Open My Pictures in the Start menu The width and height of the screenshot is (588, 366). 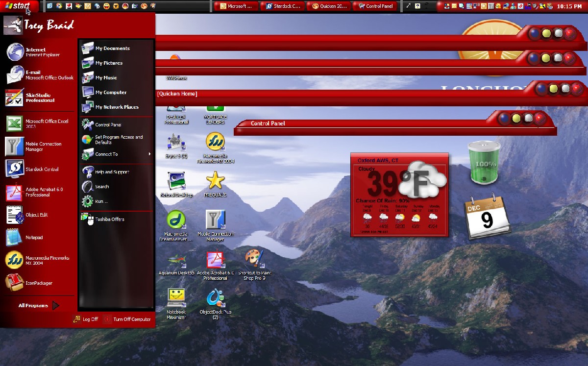pyautogui.click(x=116, y=63)
